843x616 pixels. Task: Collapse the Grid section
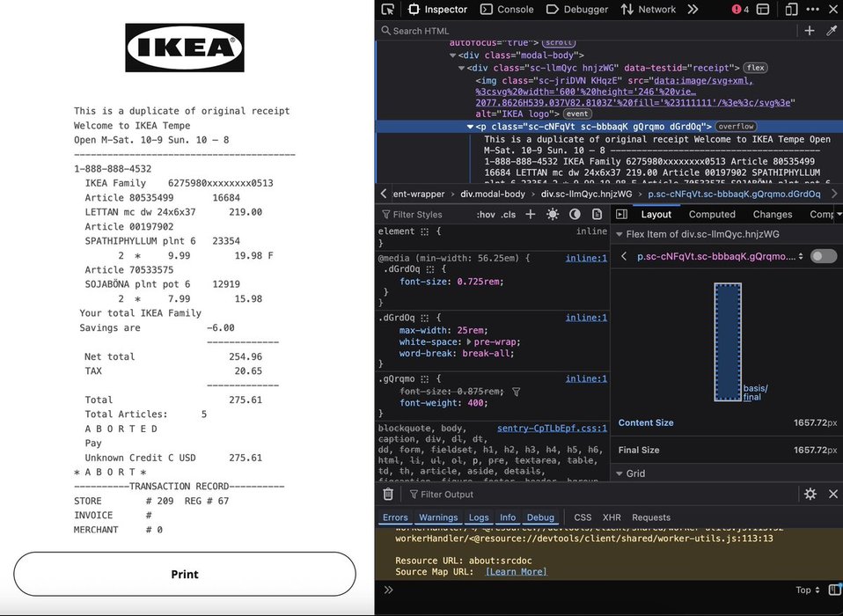tap(619, 473)
